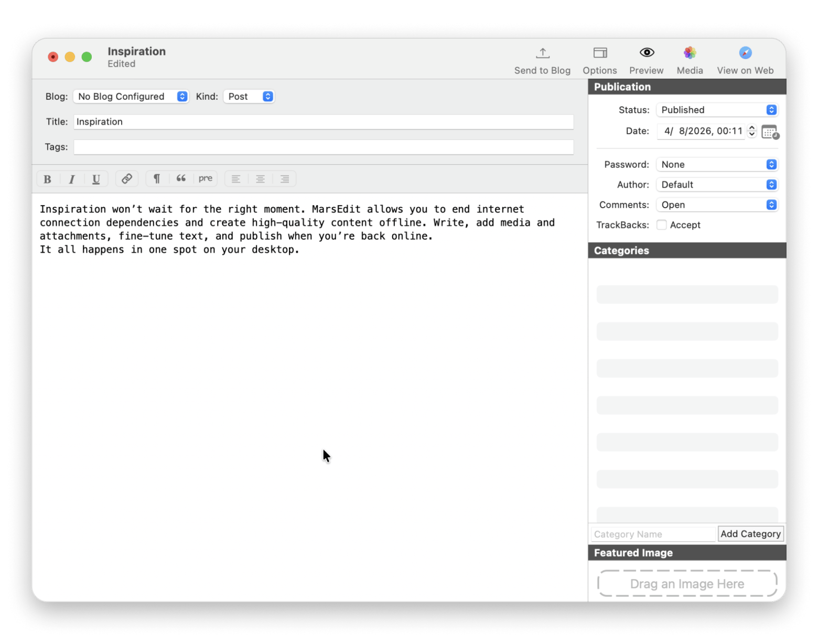Close the window with red button
This screenshot has width=818, height=644.
53,57
